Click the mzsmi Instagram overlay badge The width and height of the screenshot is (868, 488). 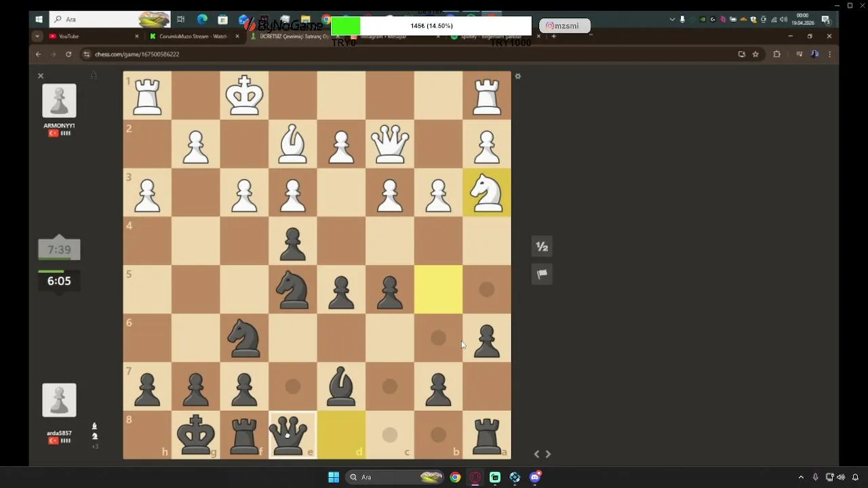tap(564, 26)
